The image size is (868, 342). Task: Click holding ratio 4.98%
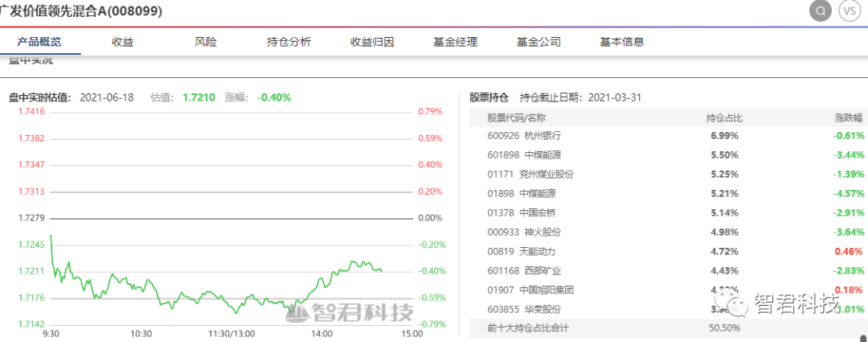[x=725, y=232]
